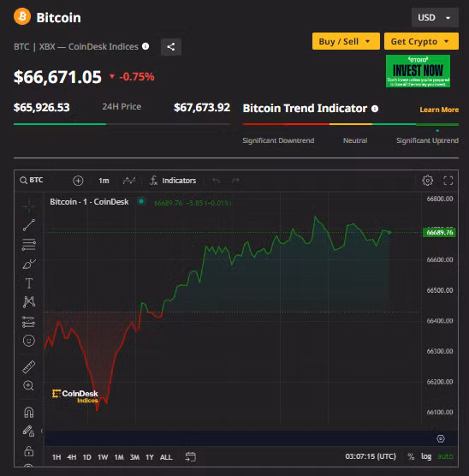Click the $65,926.53 24H low value
The width and height of the screenshot is (469, 476).
(42, 108)
